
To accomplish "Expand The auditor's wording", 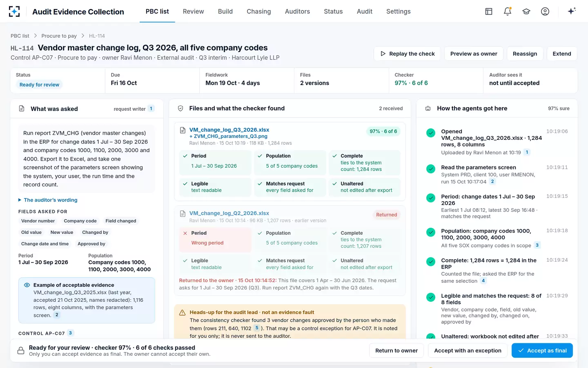I will coord(48,200).
